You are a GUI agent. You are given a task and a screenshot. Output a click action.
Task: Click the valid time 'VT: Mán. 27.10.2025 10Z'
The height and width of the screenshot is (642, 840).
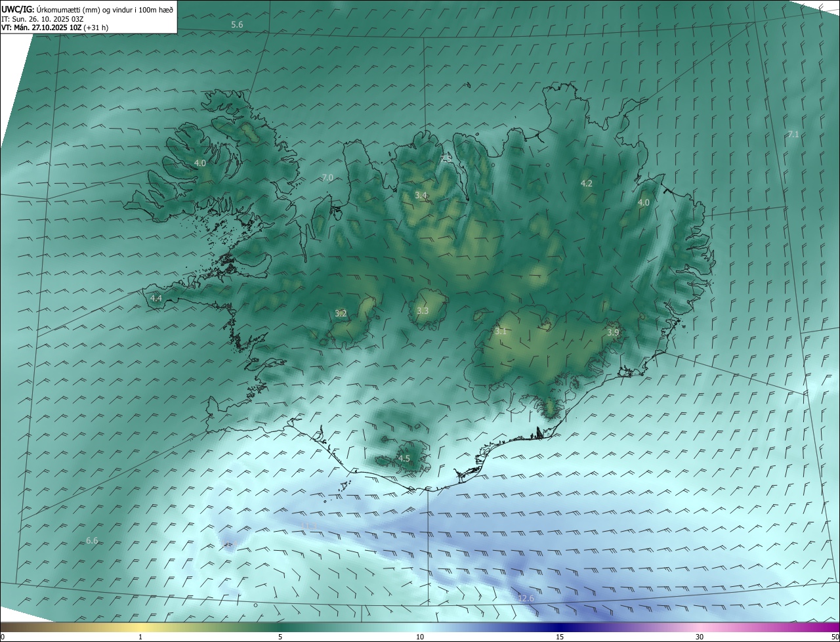coord(40,28)
